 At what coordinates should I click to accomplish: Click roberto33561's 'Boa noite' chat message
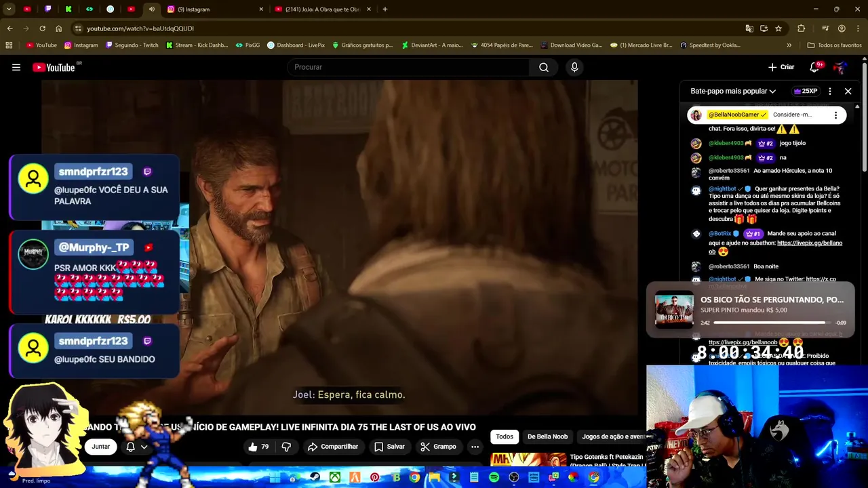(766, 267)
